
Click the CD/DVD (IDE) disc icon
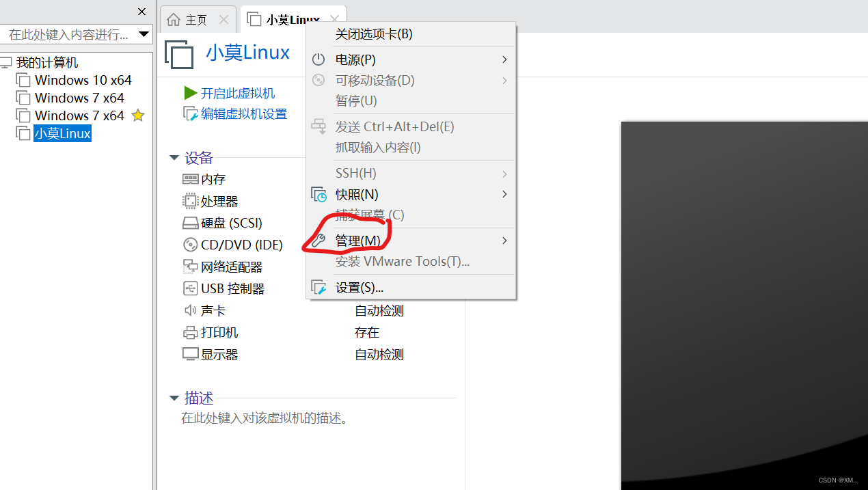click(x=190, y=245)
